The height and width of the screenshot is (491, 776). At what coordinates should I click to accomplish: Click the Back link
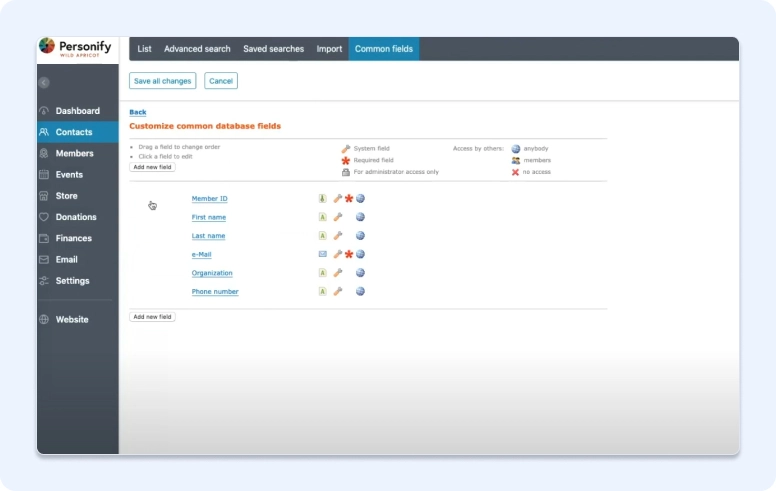coord(138,112)
